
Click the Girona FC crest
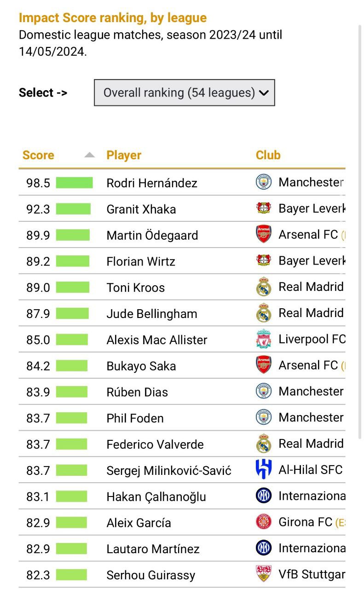click(x=264, y=522)
